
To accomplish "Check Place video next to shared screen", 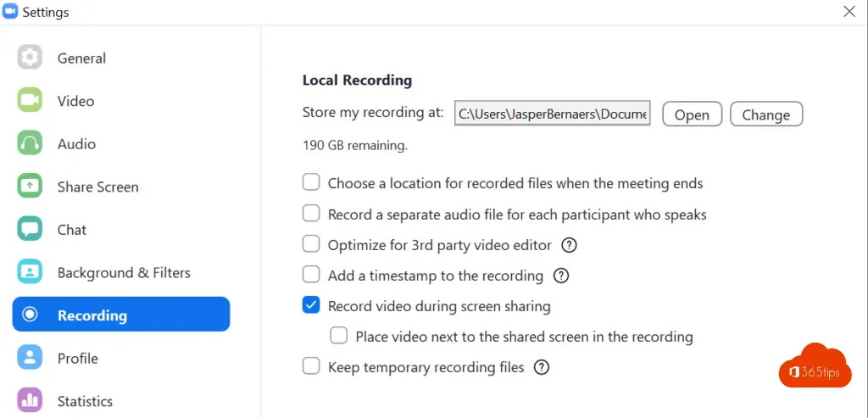I will (339, 336).
